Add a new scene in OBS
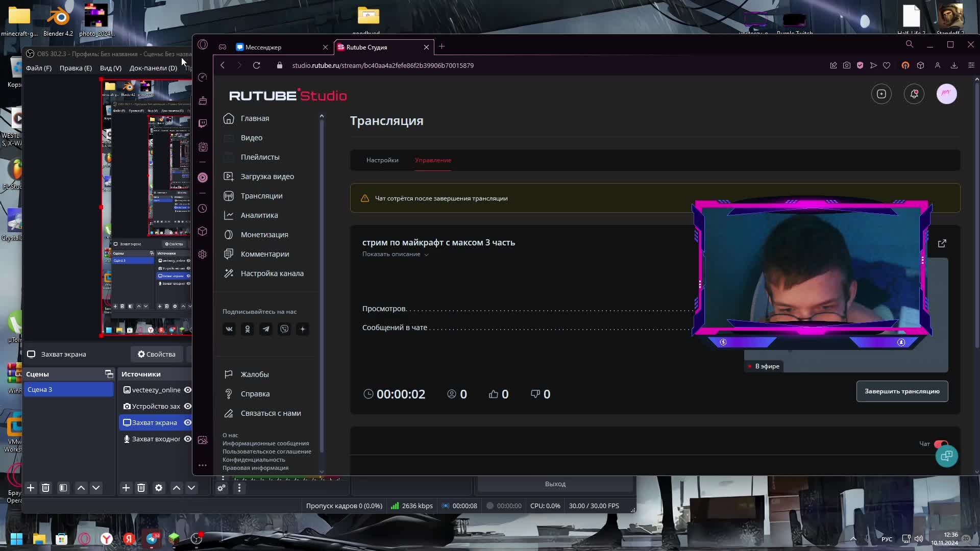This screenshot has height=551, width=980. (31, 488)
